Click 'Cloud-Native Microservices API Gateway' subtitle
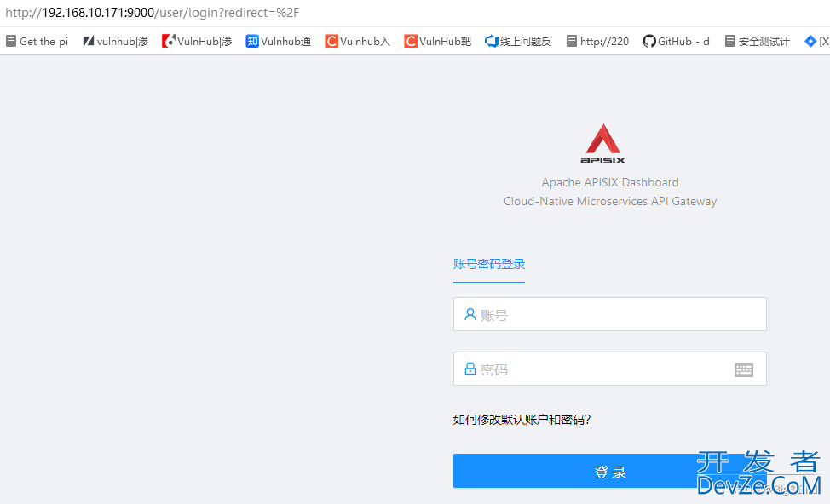The image size is (830, 504). (610, 202)
